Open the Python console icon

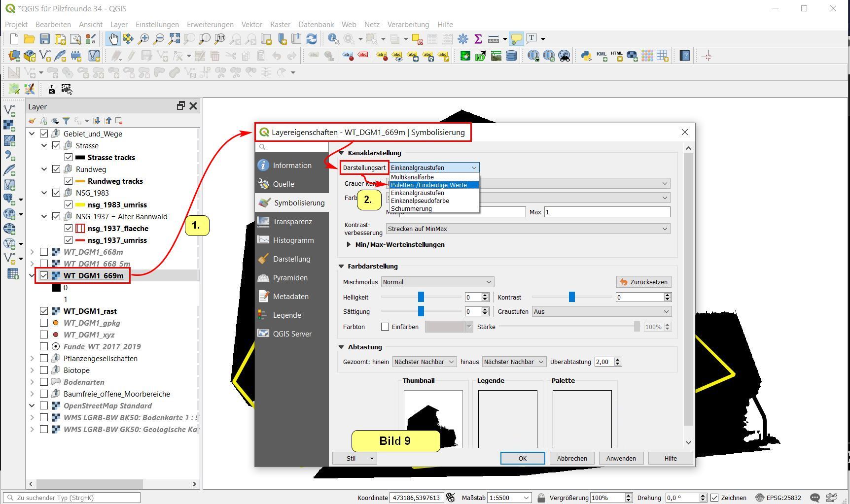coord(586,56)
